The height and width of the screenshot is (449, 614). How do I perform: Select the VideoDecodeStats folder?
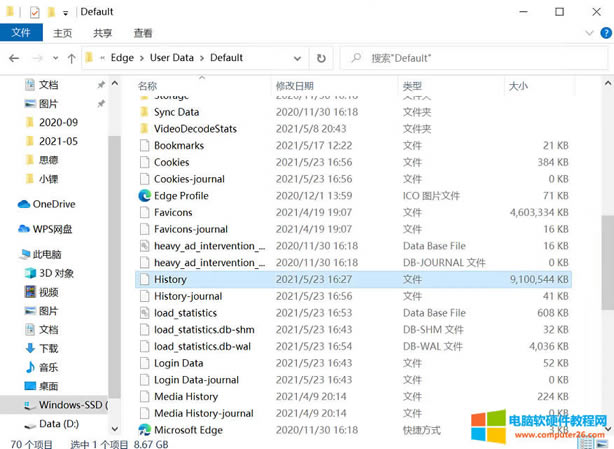195,129
